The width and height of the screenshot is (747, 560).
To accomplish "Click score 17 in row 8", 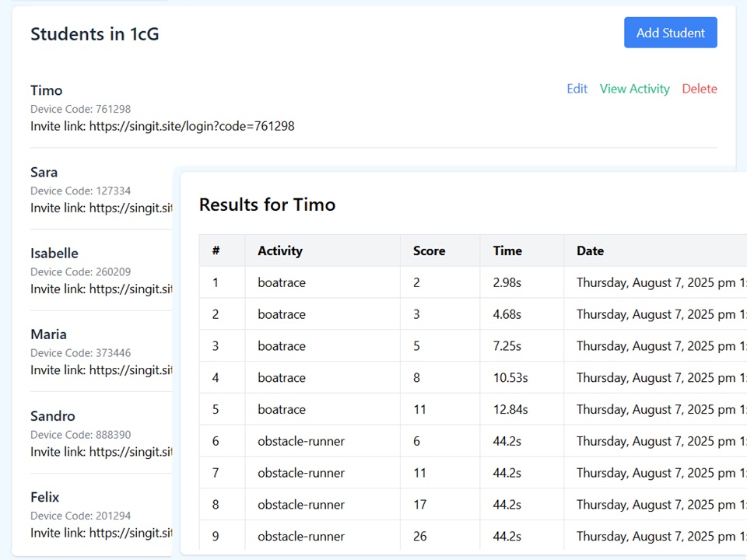I will [419, 505].
